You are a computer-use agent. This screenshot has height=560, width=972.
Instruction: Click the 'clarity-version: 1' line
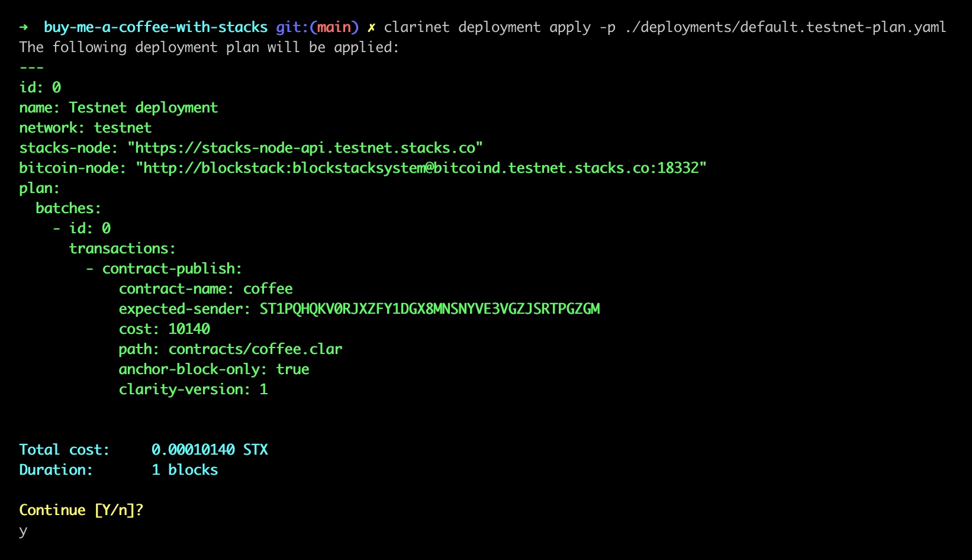pyautogui.click(x=193, y=390)
